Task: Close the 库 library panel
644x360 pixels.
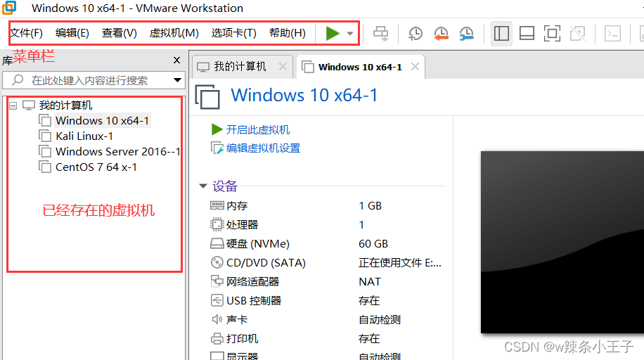Action: (177, 60)
